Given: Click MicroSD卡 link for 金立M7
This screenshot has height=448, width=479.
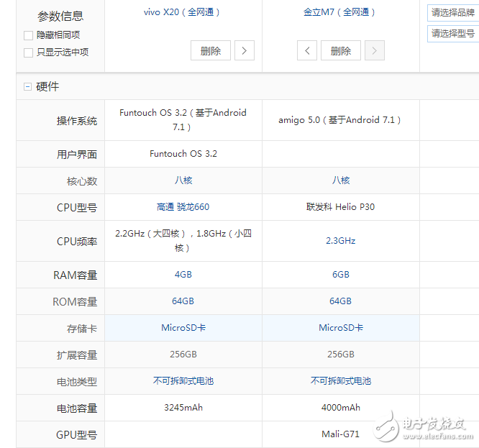Looking at the screenshot, I should click(341, 328).
